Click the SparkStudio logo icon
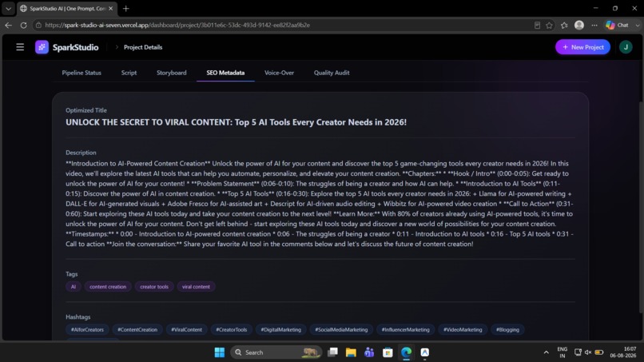Viewport: 644px width, 362px height. [x=42, y=47]
